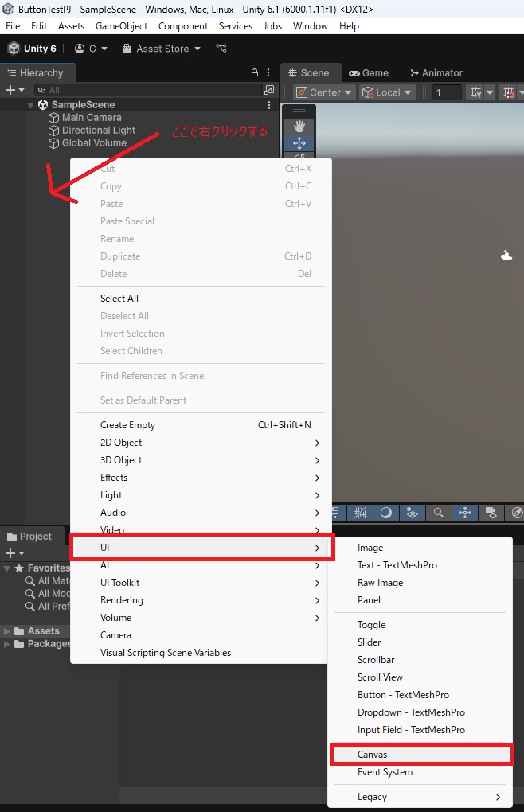Select Global Volume in the Hierarchy
Image resolution: width=524 pixels, height=812 pixels.
[94, 143]
